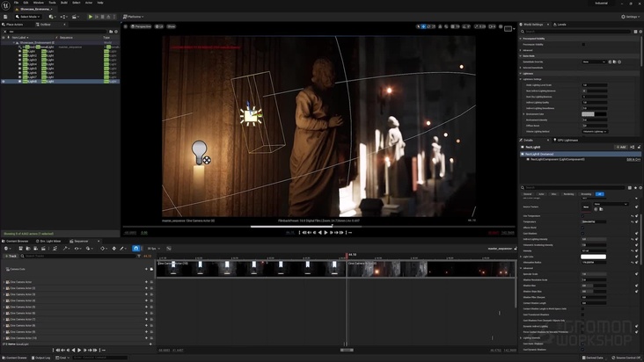This screenshot has width=644, height=362.
Task: Open the Sequencer wrench actions menu
Action: pyautogui.click(x=66, y=249)
